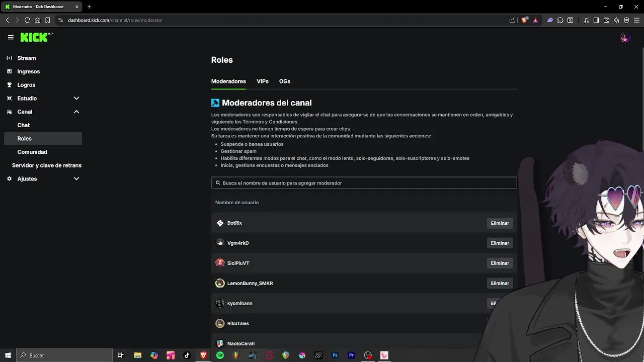Click RikuTales avatar icon

click(220, 323)
